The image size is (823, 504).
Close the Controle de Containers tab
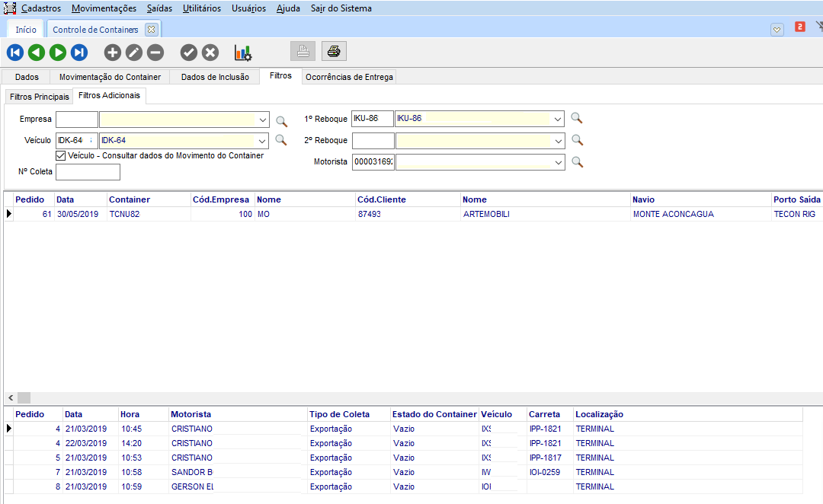[151, 30]
